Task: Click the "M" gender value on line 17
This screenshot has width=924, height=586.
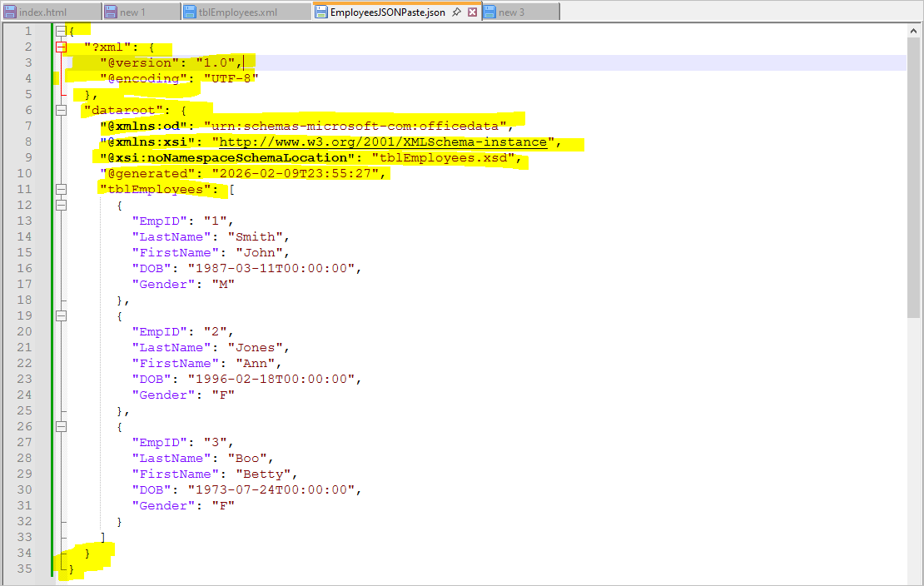Action: [x=223, y=284]
